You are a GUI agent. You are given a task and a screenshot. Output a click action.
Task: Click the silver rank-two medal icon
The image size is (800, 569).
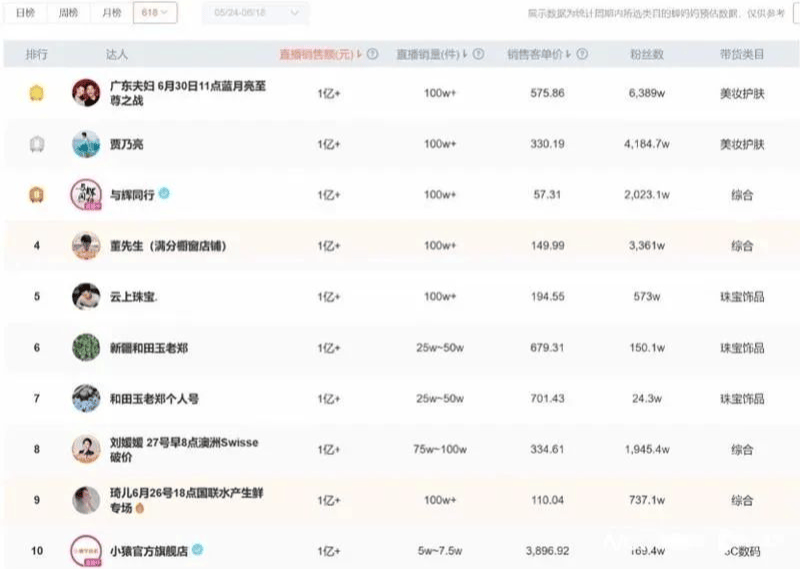37,144
